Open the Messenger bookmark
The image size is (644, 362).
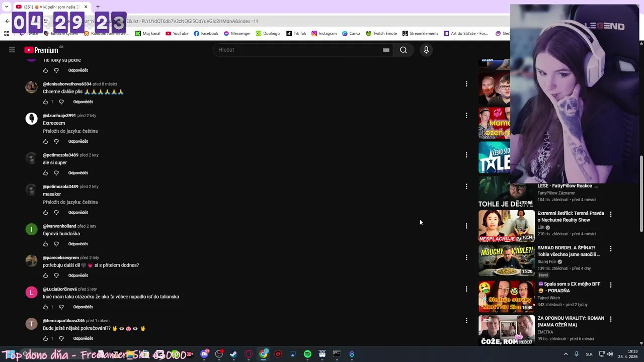(x=237, y=33)
